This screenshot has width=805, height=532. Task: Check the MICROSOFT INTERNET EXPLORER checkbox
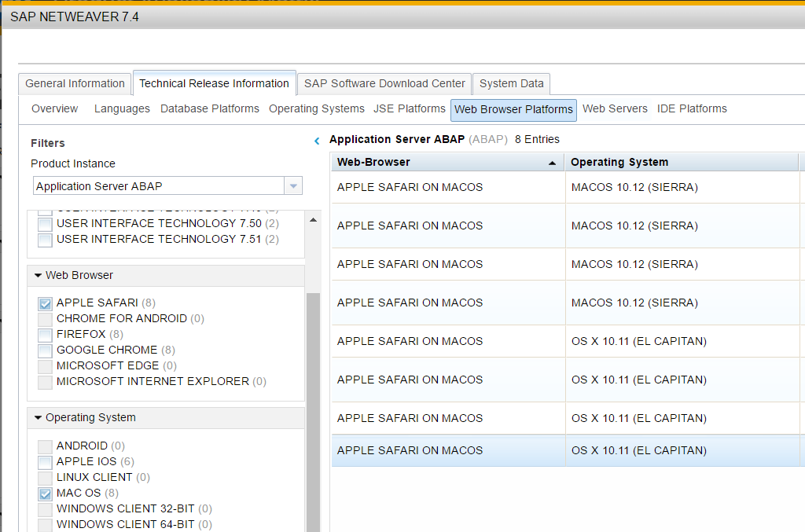pos(45,382)
